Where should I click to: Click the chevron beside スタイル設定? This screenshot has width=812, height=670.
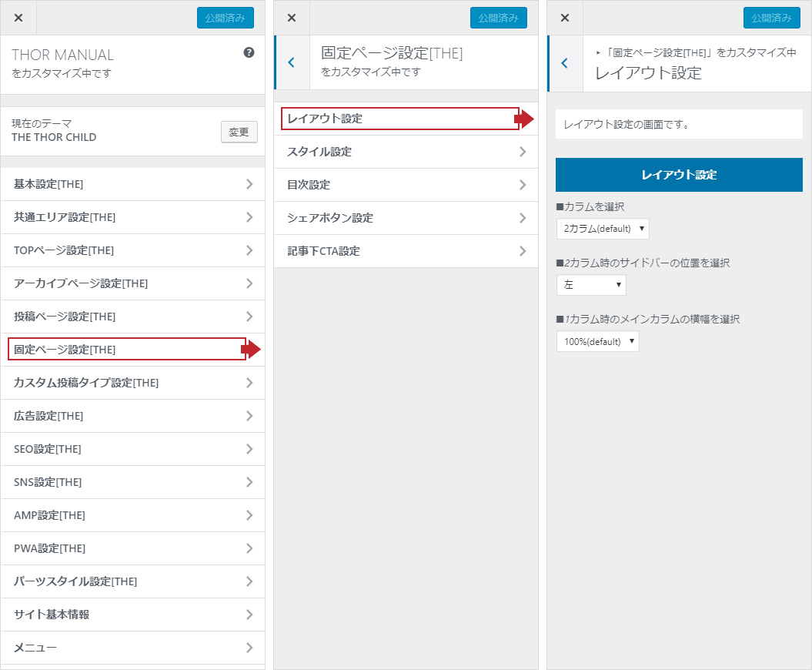[523, 152]
